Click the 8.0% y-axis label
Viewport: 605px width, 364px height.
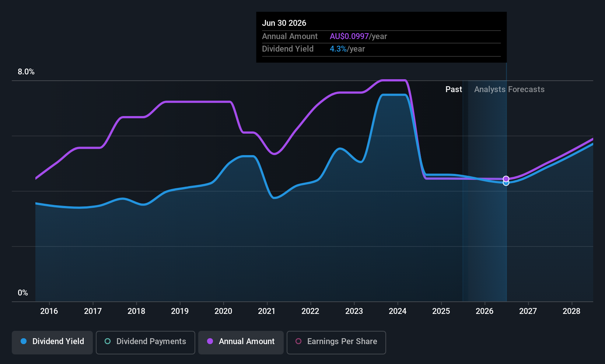pyautogui.click(x=26, y=72)
